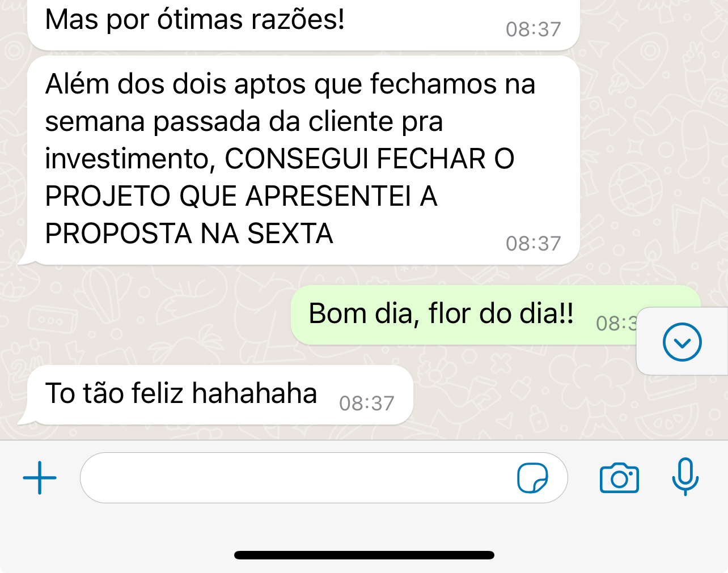Select the 'To tão feliz hahahaha' message
Screen dimensions: 728x573
tap(220, 394)
